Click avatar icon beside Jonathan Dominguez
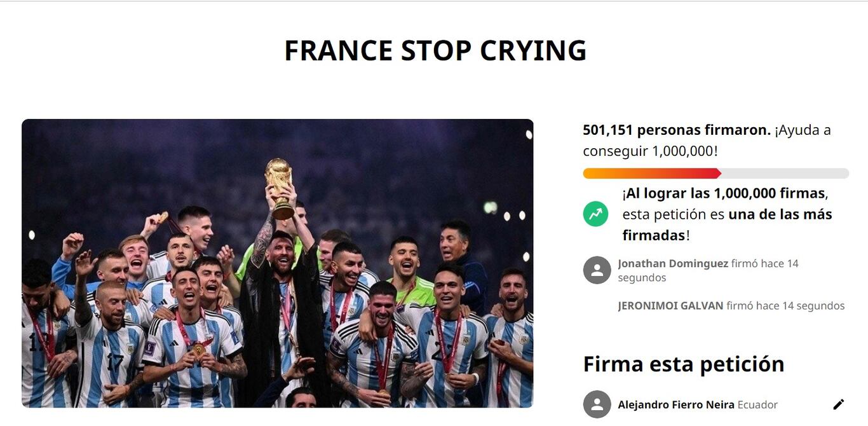 tap(597, 270)
